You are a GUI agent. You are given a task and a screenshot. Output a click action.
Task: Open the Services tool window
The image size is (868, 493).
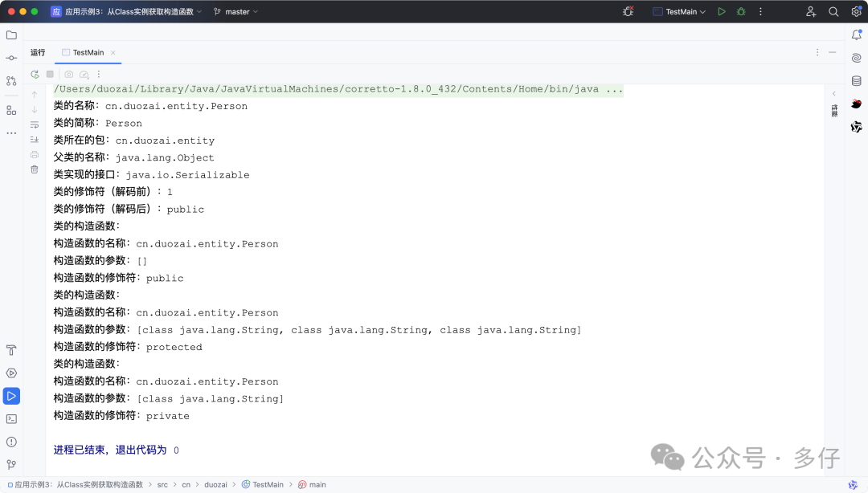[x=11, y=373]
